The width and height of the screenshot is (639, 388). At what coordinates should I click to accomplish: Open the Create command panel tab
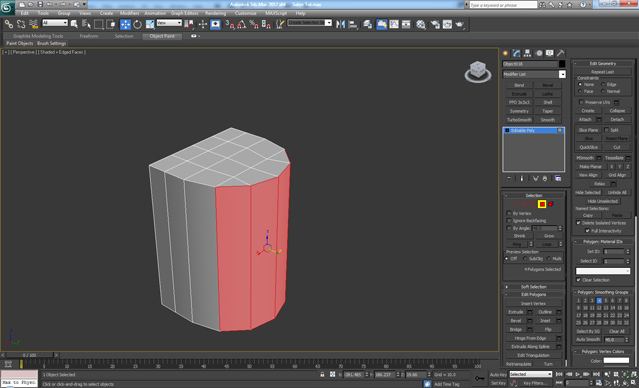pos(506,53)
